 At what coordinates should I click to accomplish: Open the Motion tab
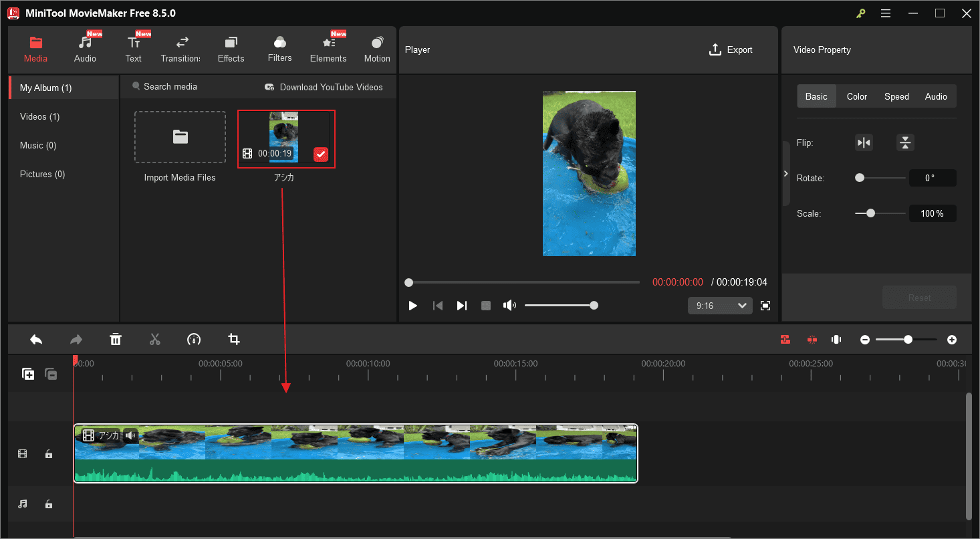(x=376, y=47)
